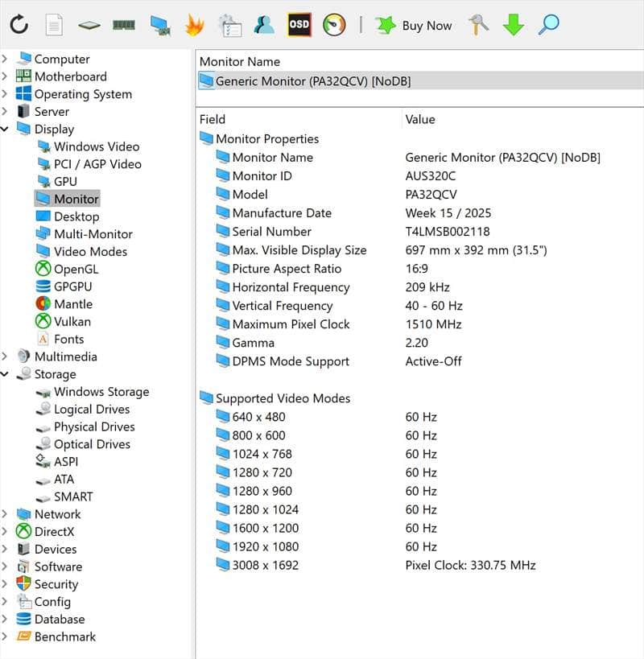Launch the flame stability test icon
This screenshot has width=644, height=659.
194,25
